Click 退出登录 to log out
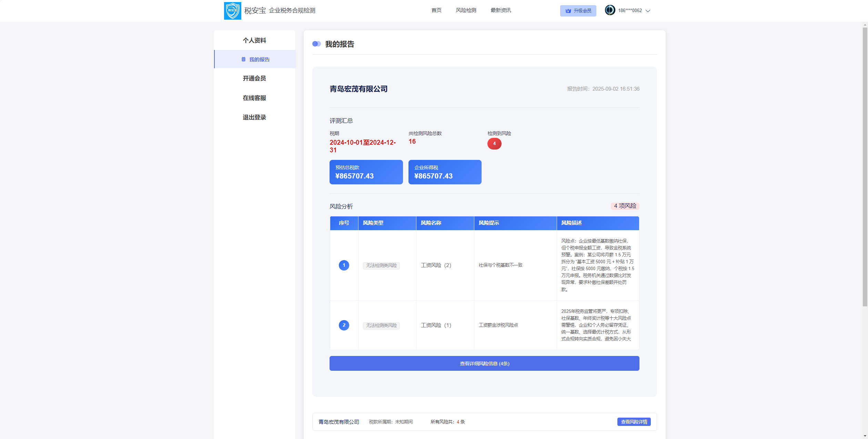The width and height of the screenshot is (868, 439). tap(254, 118)
